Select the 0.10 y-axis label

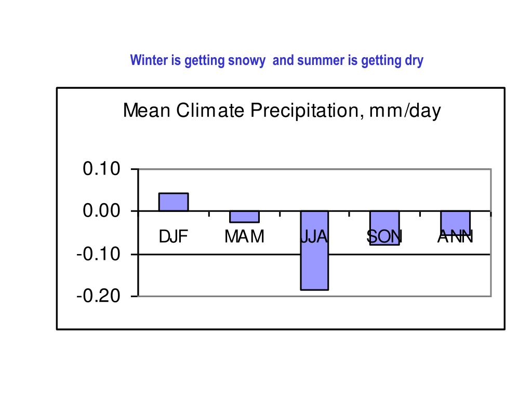pyautogui.click(x=101, y=169)
